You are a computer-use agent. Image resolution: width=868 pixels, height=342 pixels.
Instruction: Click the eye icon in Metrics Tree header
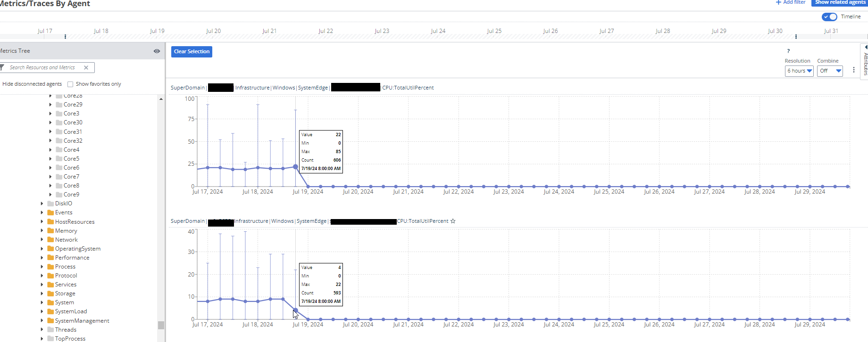tap(157, 51)
